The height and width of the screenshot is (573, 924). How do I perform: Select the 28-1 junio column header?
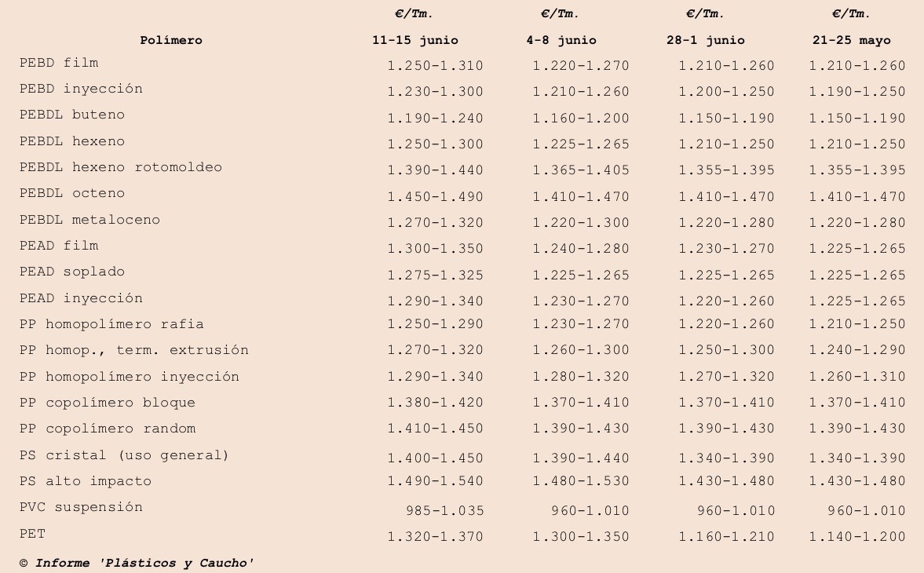coord(706,40)
